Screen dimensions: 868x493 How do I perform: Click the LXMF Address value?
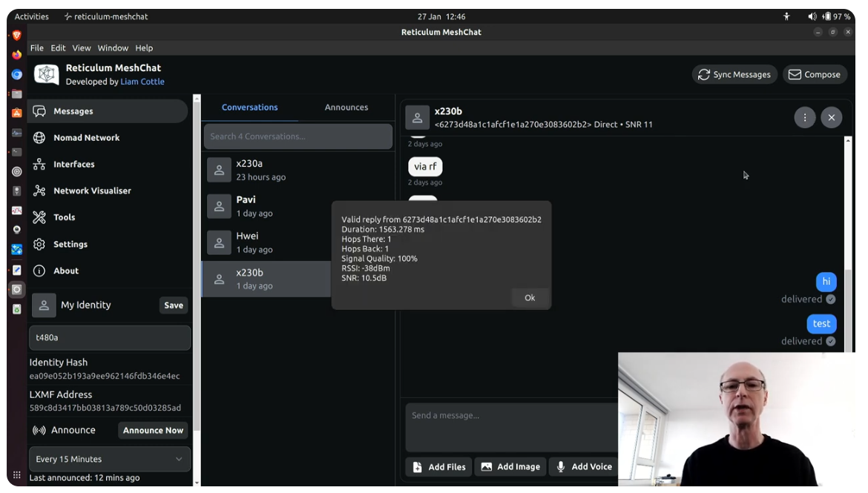tap(105, 408)
